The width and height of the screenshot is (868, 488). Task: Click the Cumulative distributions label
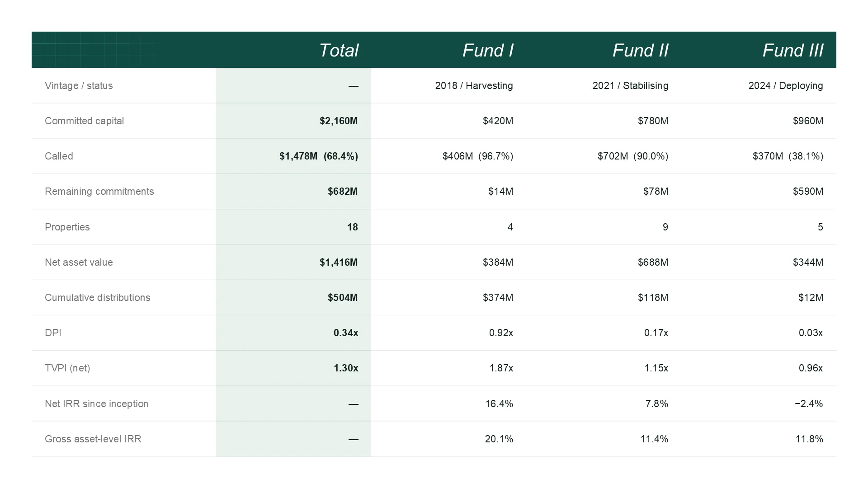click(x=97, y=298)
